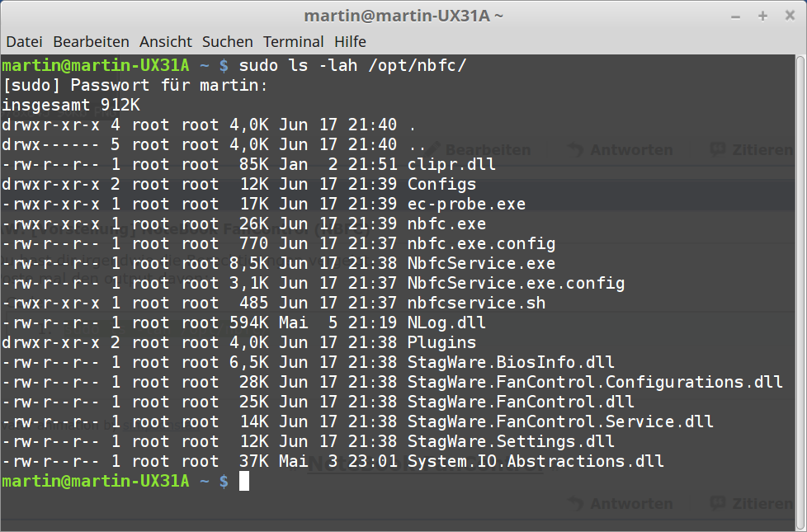This screenshot has width=807, height=532.
Task: Click the NLog.dll filename
Action: (x=446, y=322)
